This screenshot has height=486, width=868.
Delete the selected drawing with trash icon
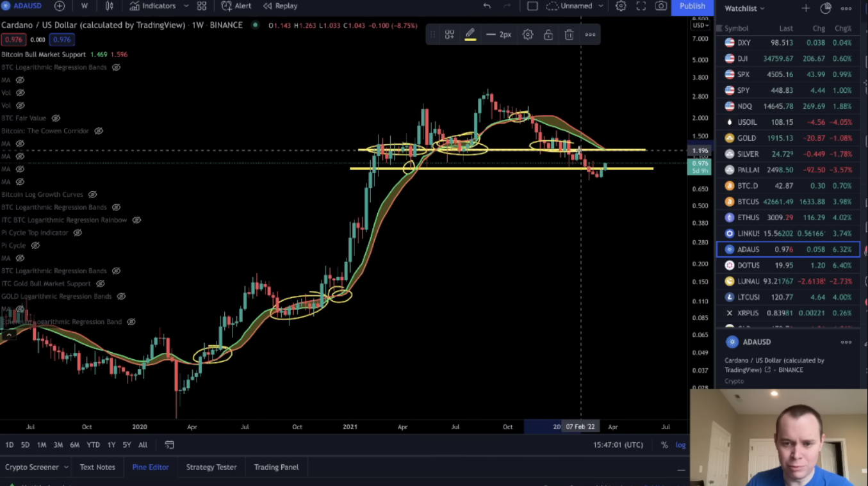(569, 35)
